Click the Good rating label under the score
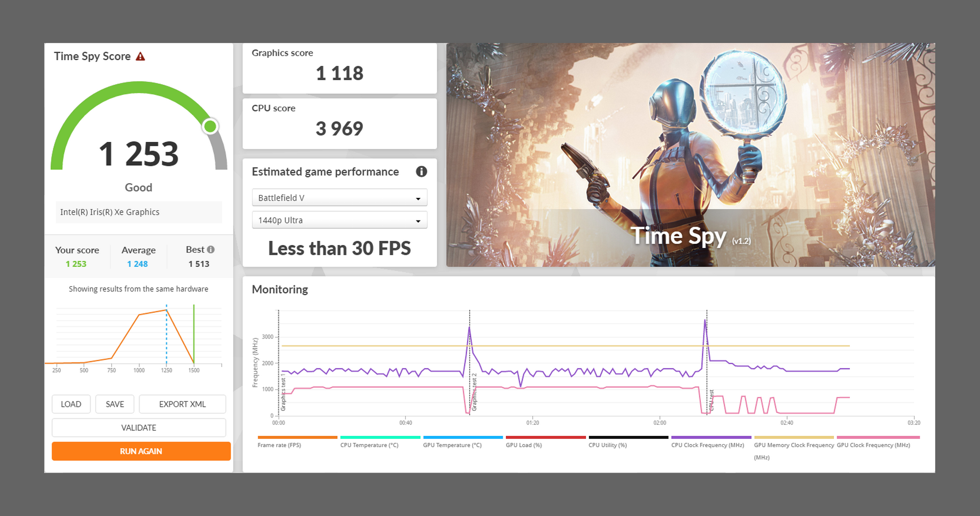 click(x=139, y=187)
